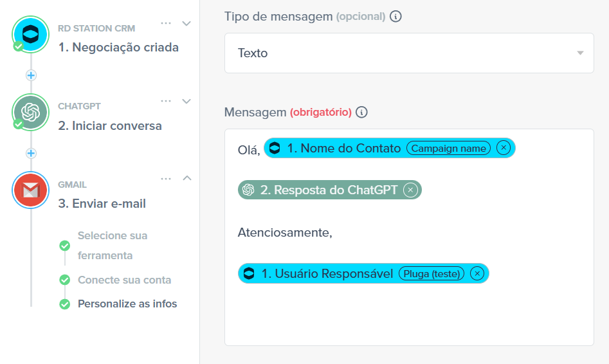Click the green check beside Selecione sua ferramenta

tap(65, 246)
